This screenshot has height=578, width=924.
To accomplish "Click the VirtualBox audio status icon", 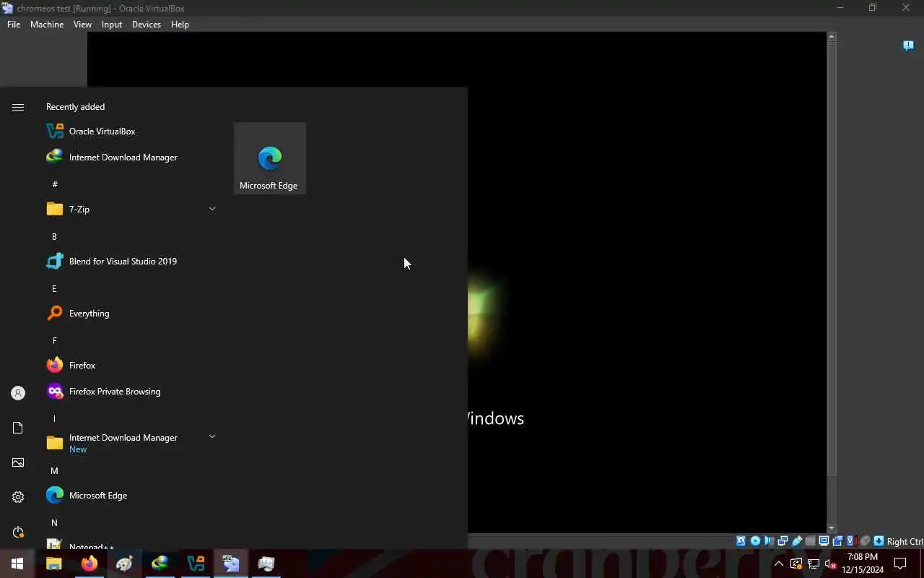I will (x=769, y=541).
